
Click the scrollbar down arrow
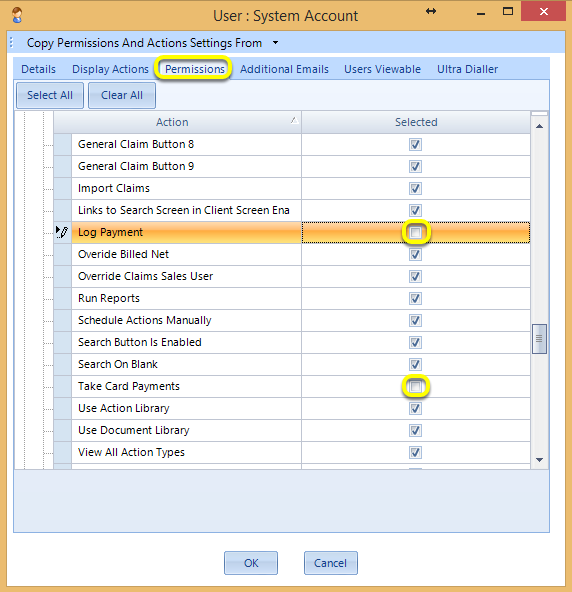(x=540, y=459)
